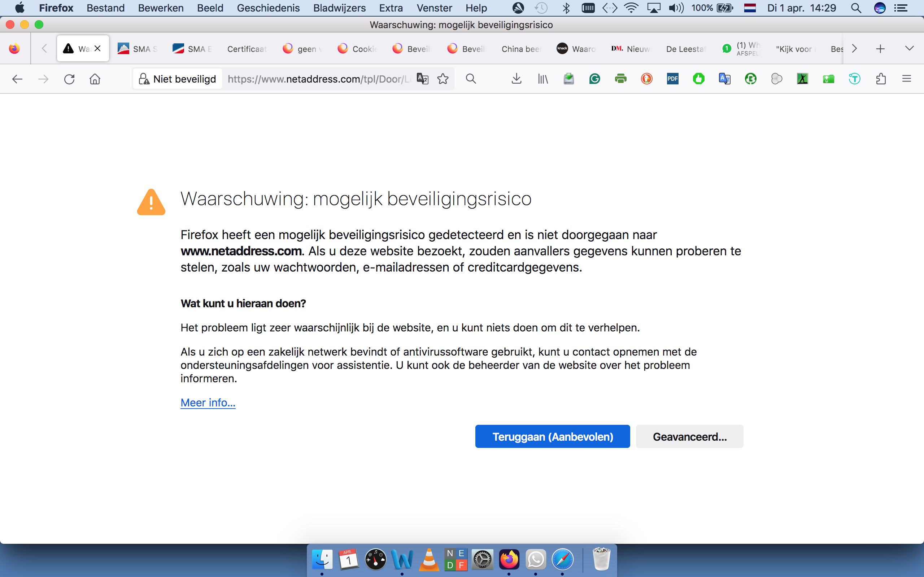Click the Niet beveiligd lock indicator
Image resolution: width=924 pixels, height=577 pixels.
click(x=178, y=79)
